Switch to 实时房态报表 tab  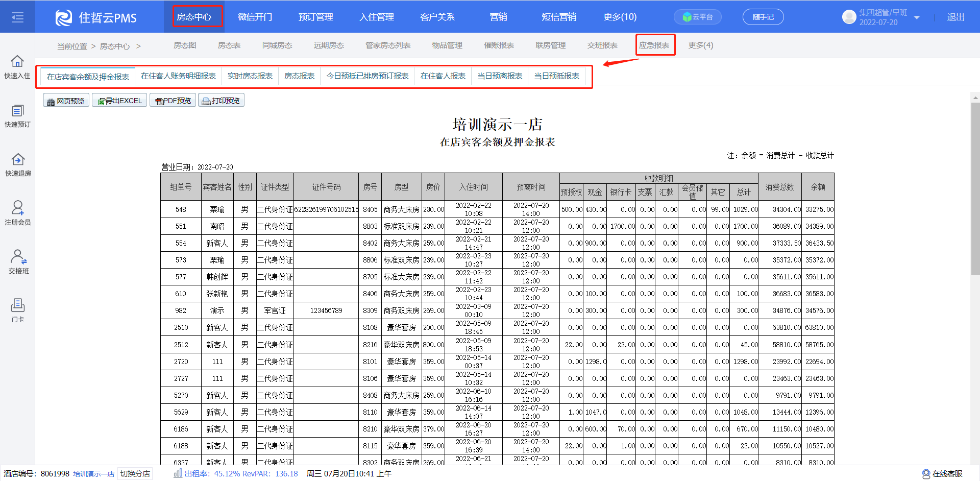(250, 76)
